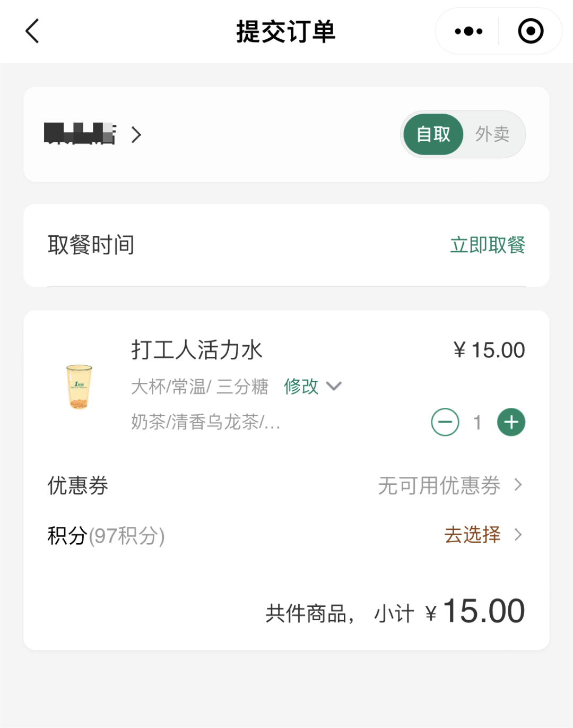Tap the drink cup thumbnail
The height and width of the screenshot is (728, 573).
point(79,387)
